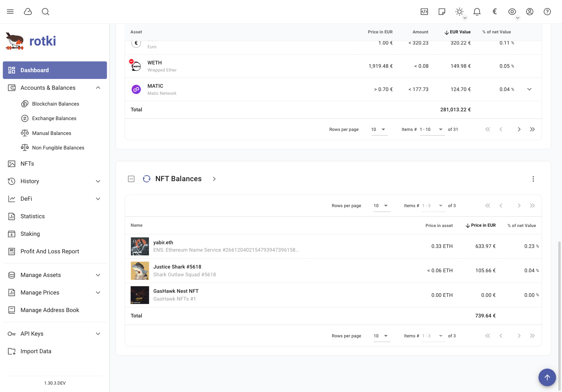Open top NFT rows per page dropdown
The height and width of the screenshot is (392, 562).
[382, 206]
